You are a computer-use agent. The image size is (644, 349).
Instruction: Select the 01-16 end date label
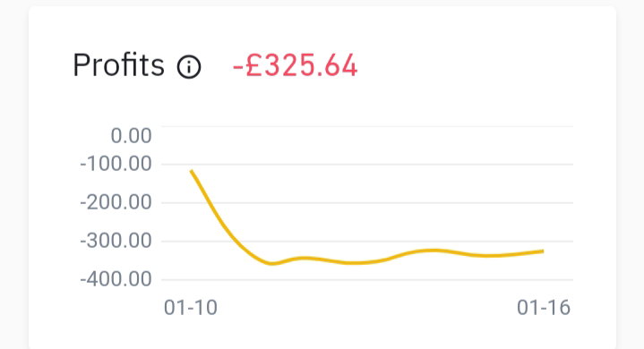click(544, 308)
